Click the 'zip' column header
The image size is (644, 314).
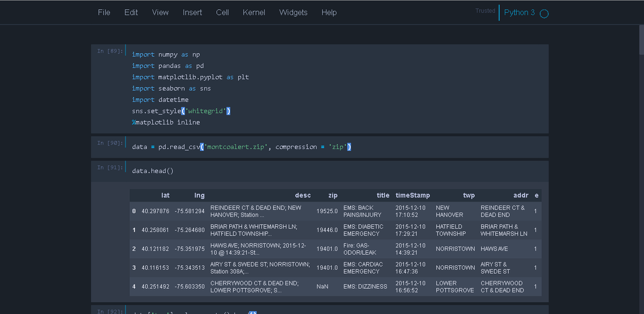[333, 195]
